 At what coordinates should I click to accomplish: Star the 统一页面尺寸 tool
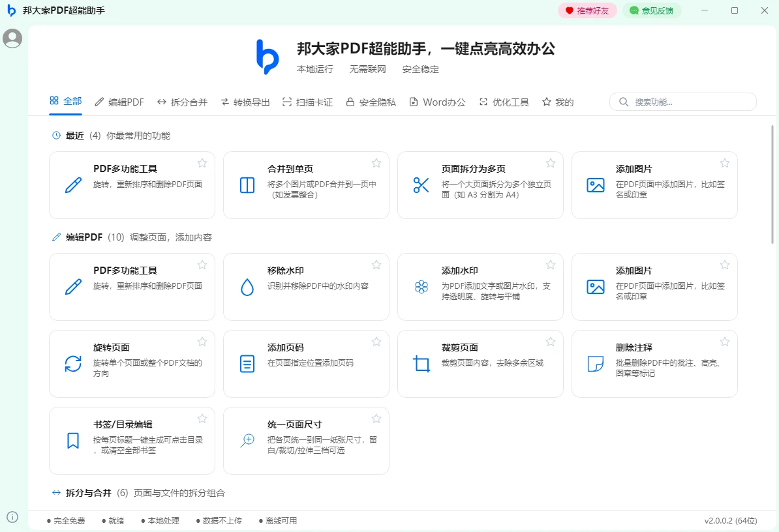click(376, 419)
